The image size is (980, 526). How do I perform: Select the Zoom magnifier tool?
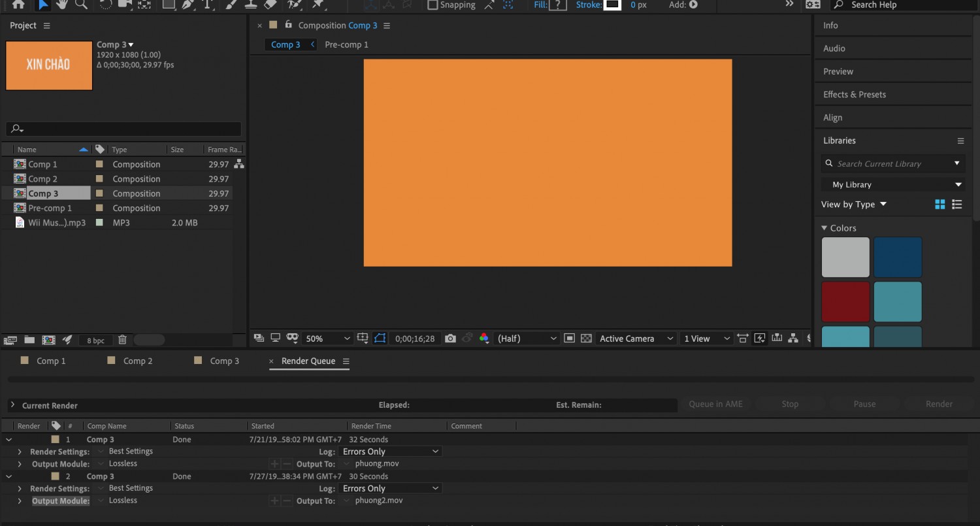(81, 4)
